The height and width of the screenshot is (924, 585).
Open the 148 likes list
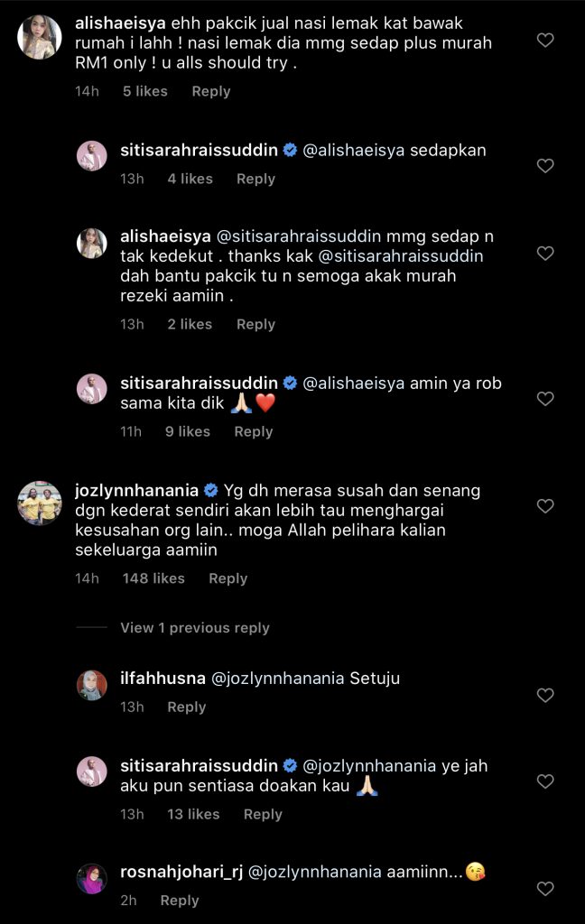pyautogui.click(x=153, y=578)
